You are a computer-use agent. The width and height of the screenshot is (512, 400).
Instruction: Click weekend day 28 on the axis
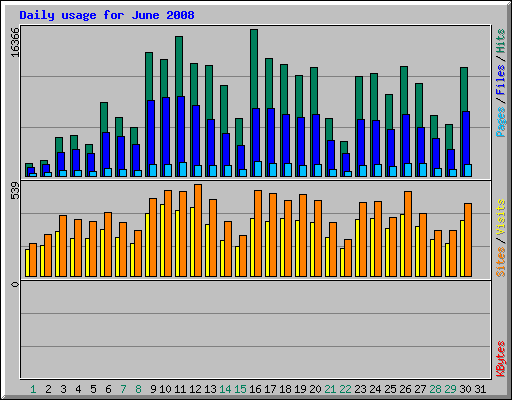(x=435, y=389)
